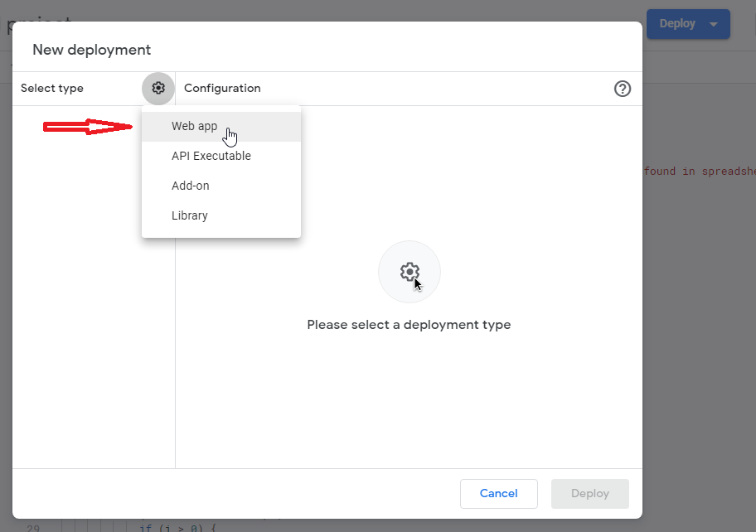Click the 'New deployment' title
Screen dimensions: 756x532
tap(92, 50)
